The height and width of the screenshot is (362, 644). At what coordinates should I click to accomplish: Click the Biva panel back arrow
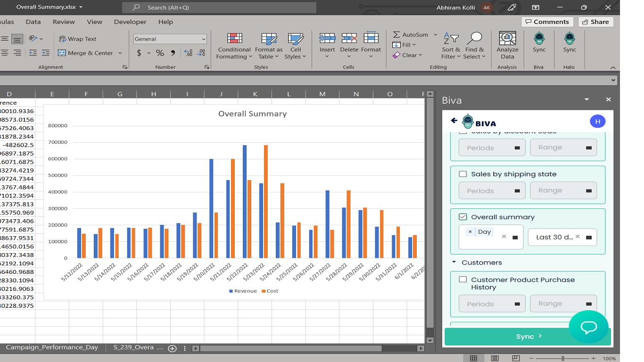pos(454,121)
